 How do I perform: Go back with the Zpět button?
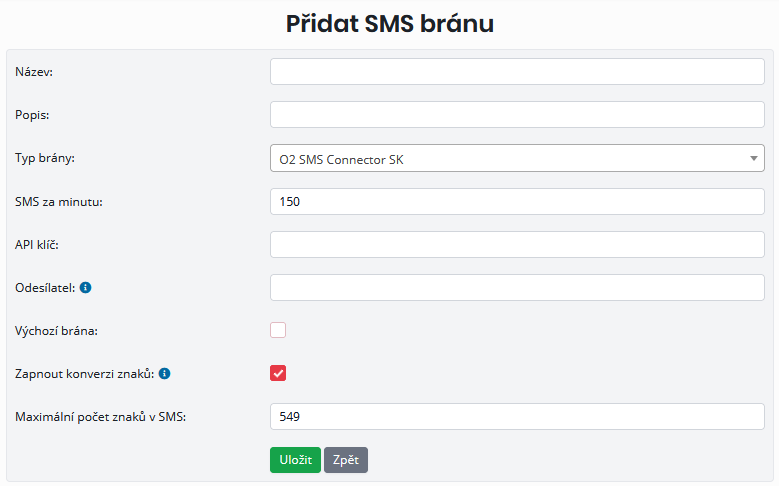coord(345,460)
